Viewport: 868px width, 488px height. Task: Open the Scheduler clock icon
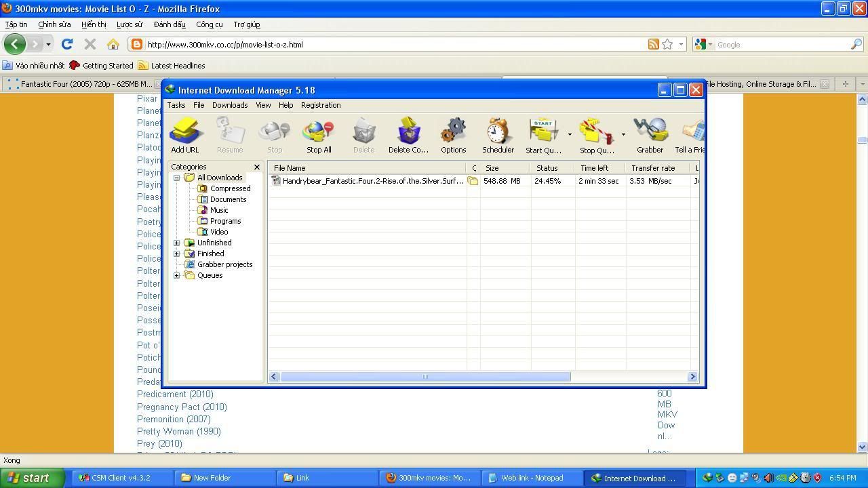click(x=498, y=131)
